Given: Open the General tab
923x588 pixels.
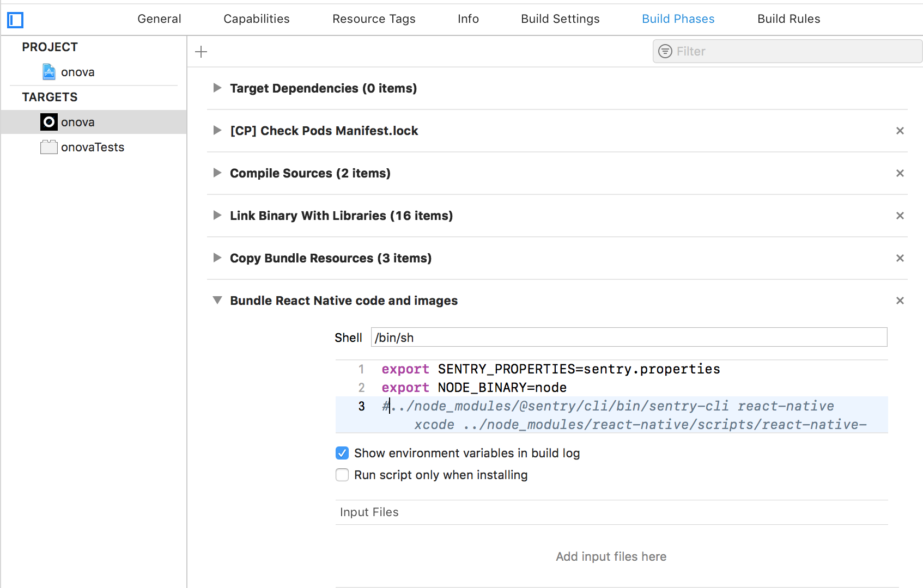Looking at the screenshot, I should [x=159, y=19].
